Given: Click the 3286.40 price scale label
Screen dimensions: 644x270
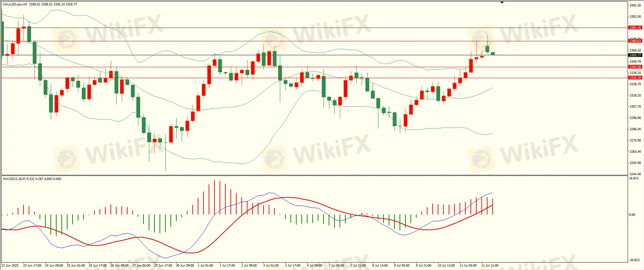Looking at the screenshot, I should pos(635,129).
